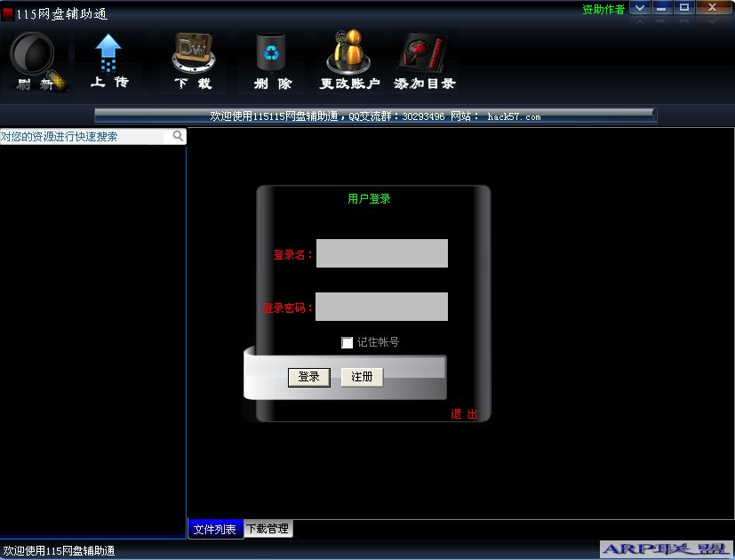The height and width of the screenshot is (560, 735).
Task: Click the 退出 exit link
Action: pos(463,414)
